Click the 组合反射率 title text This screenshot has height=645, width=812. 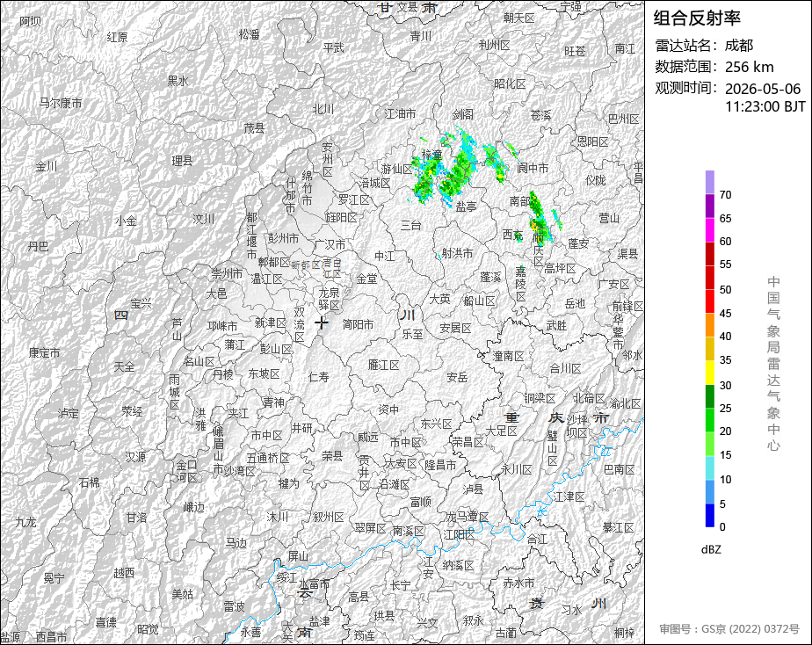pyautogui.click(x=697, y=18)
